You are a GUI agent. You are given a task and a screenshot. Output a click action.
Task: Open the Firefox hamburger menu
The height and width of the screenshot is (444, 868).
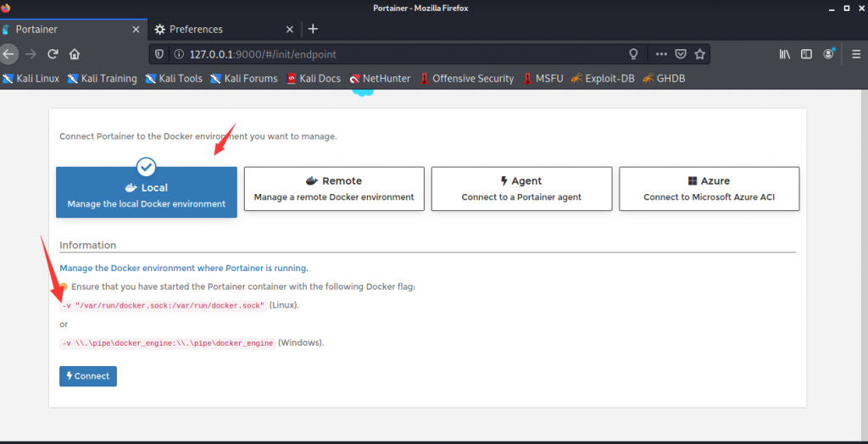(x=856, y=54)
